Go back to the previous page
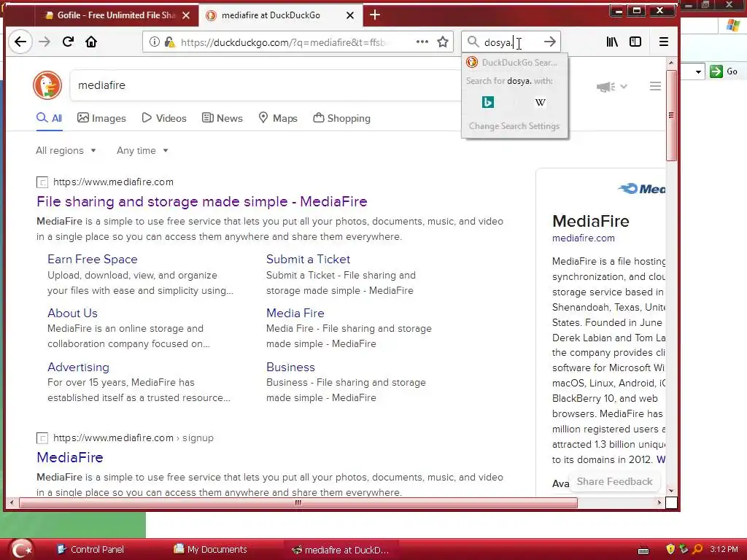This screenshot has height=560, width=747. (x=20, y=42)
